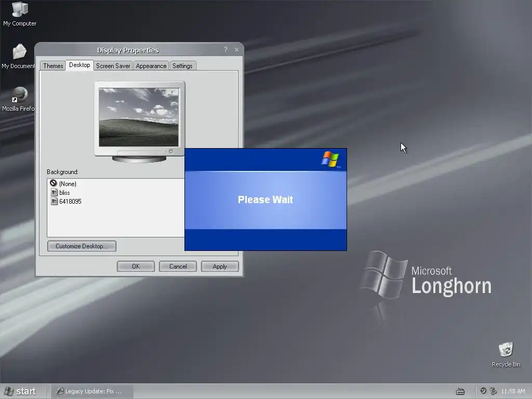The image size is (532, 399).
Task: Go to the Appearance tab
Action: 151,66
